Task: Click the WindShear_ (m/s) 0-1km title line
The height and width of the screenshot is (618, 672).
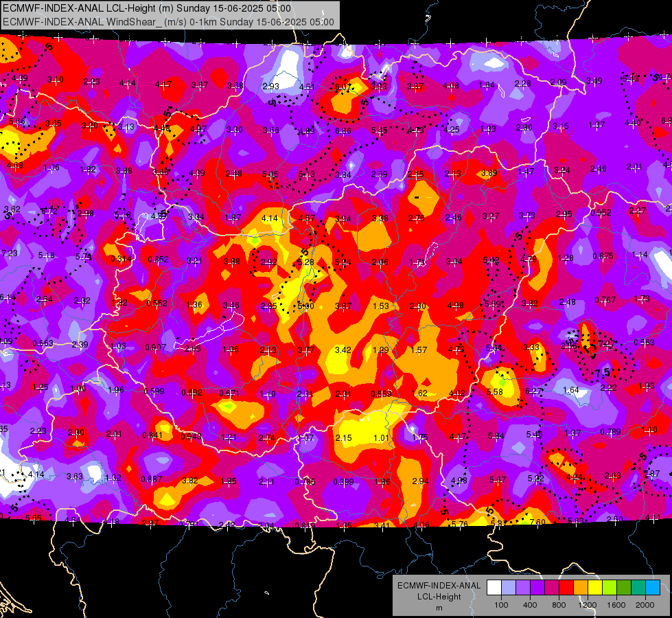Action: [168, 22]
